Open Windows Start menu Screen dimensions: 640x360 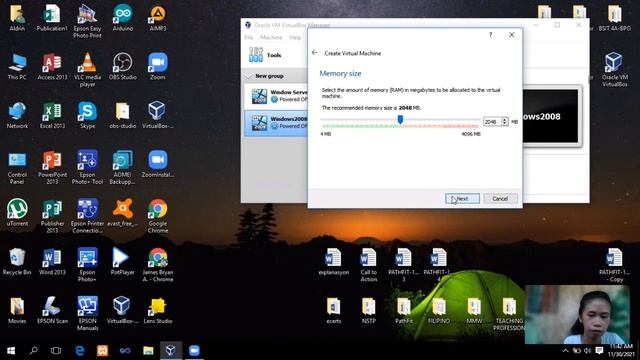pos(11,351)
